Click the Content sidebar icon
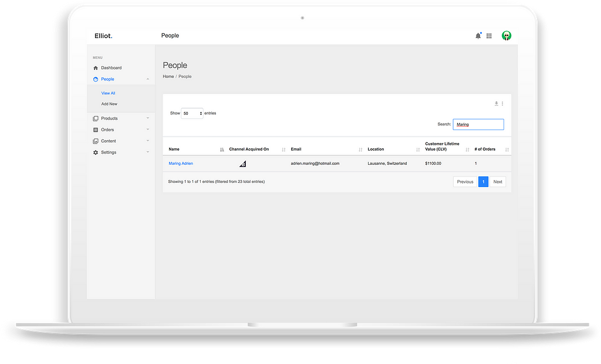 click(96, 141)
